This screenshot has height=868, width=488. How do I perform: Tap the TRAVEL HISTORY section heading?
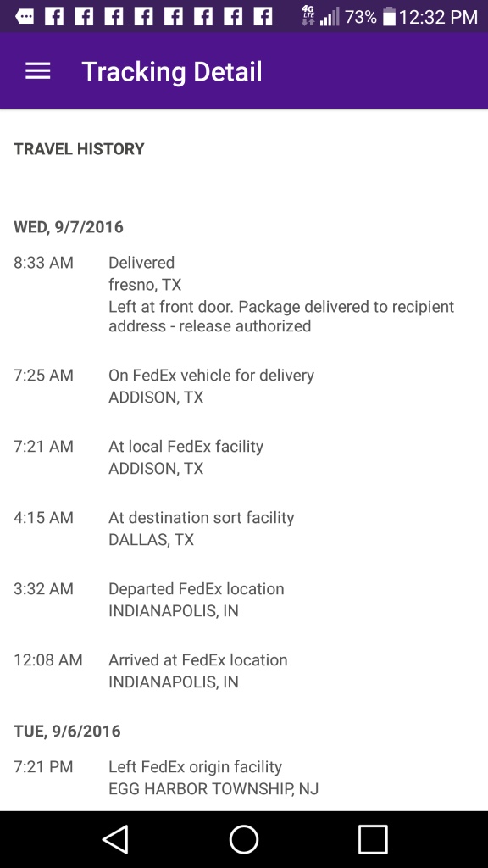point(79,149)
